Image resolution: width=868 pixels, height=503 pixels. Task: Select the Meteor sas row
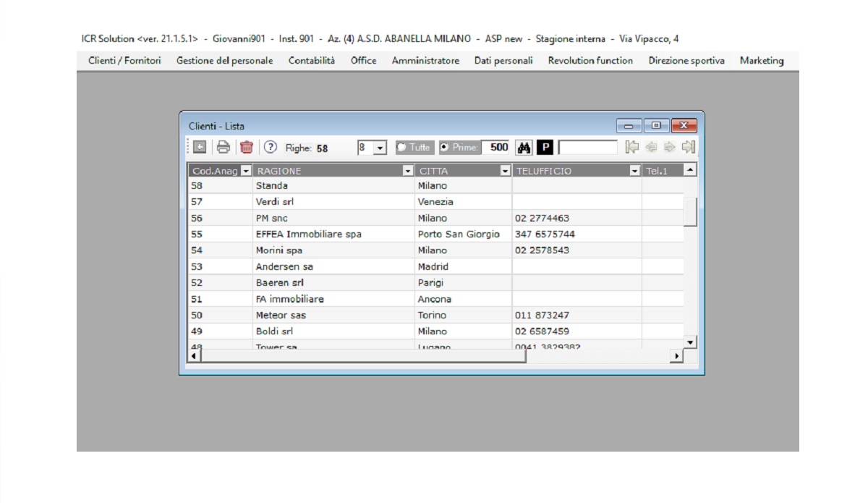(436, 315)
